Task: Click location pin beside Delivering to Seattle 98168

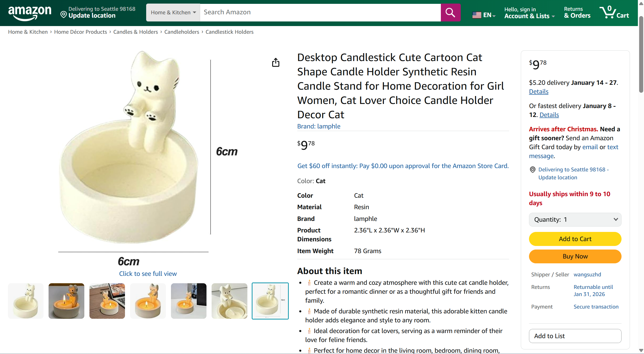Action: coord(533,170)
